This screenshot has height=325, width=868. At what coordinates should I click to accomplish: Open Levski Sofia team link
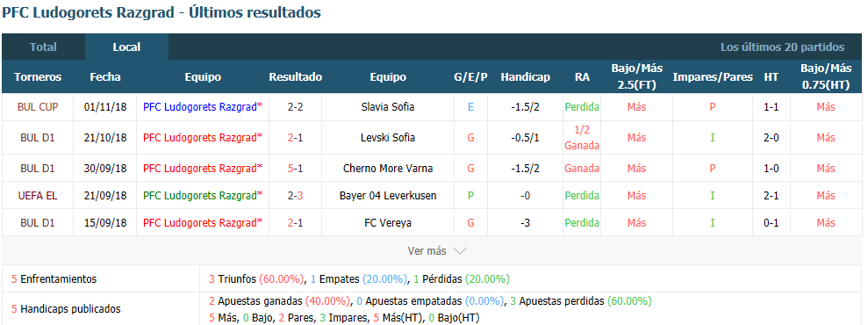pyautogui.click(x=388, y=137)
